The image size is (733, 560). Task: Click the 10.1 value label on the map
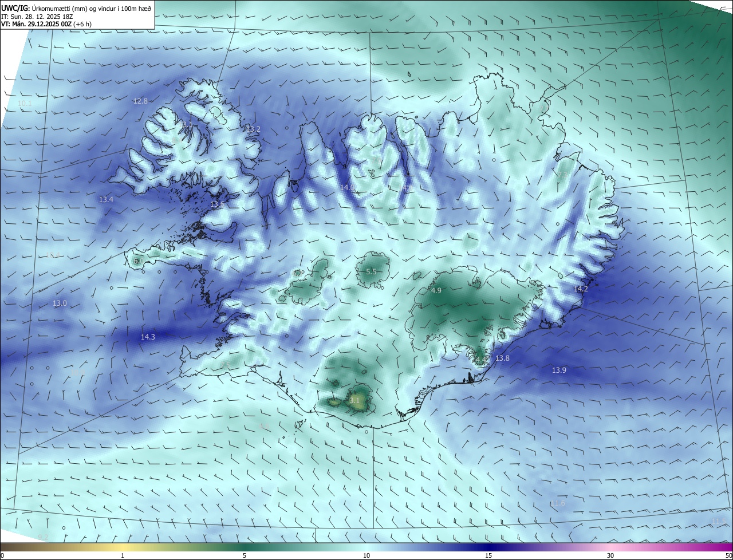pyautogui.click(x=25, y=104)
